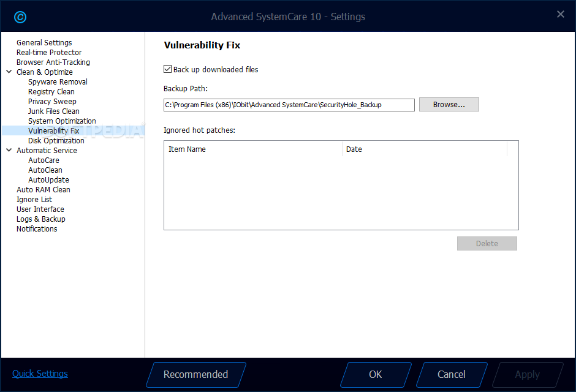Open Disk Optimization settings
576x392 pixels.
click(56, 141)
